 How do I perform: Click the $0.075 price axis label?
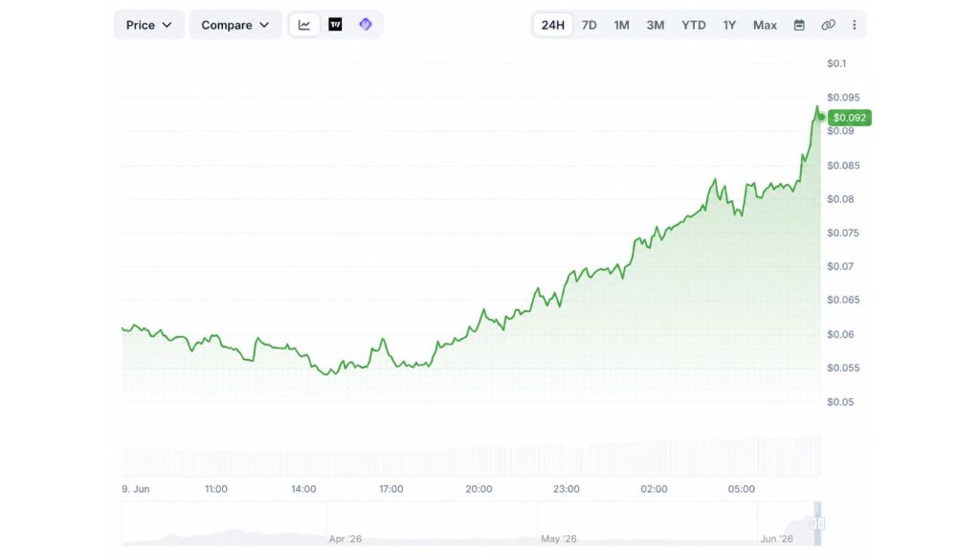coord(843,233)
